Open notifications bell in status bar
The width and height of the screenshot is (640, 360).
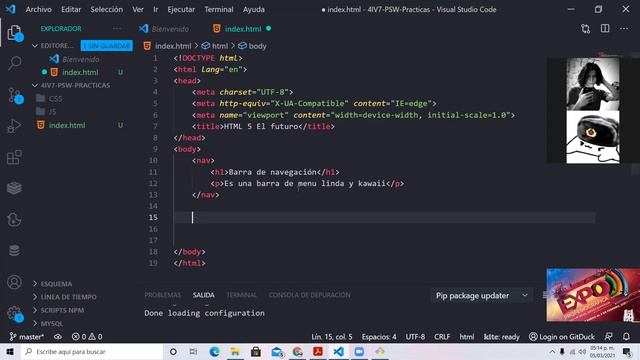point(626,337)
